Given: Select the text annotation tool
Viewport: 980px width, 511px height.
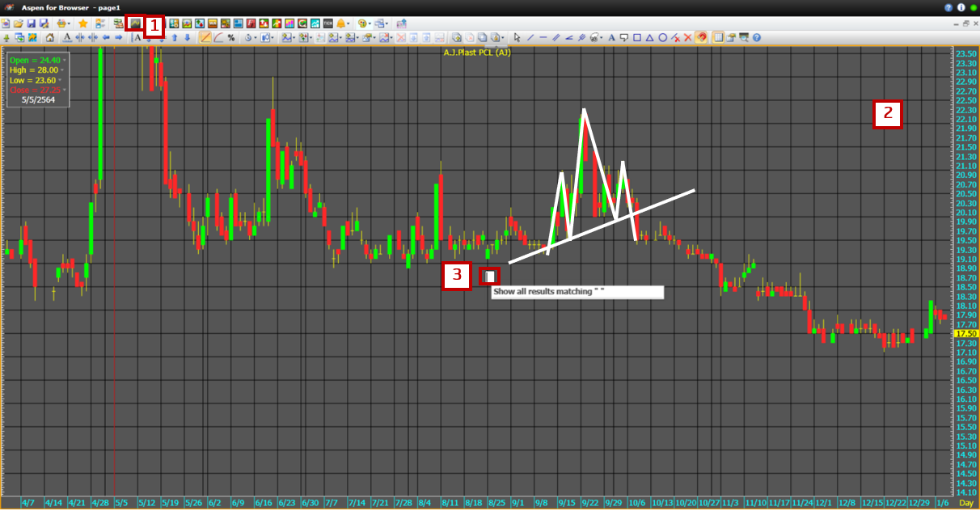Looking at the screenshot, I should point(612,37).
